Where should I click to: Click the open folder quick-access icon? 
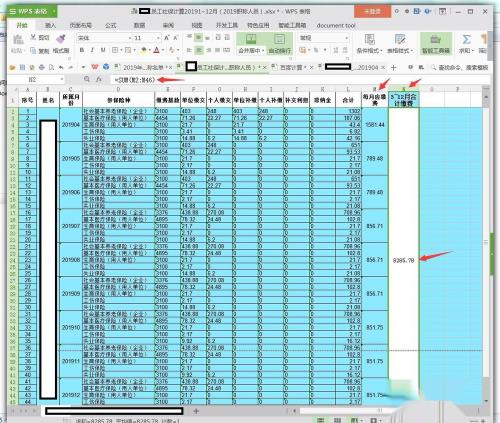[x=13, y=68]
